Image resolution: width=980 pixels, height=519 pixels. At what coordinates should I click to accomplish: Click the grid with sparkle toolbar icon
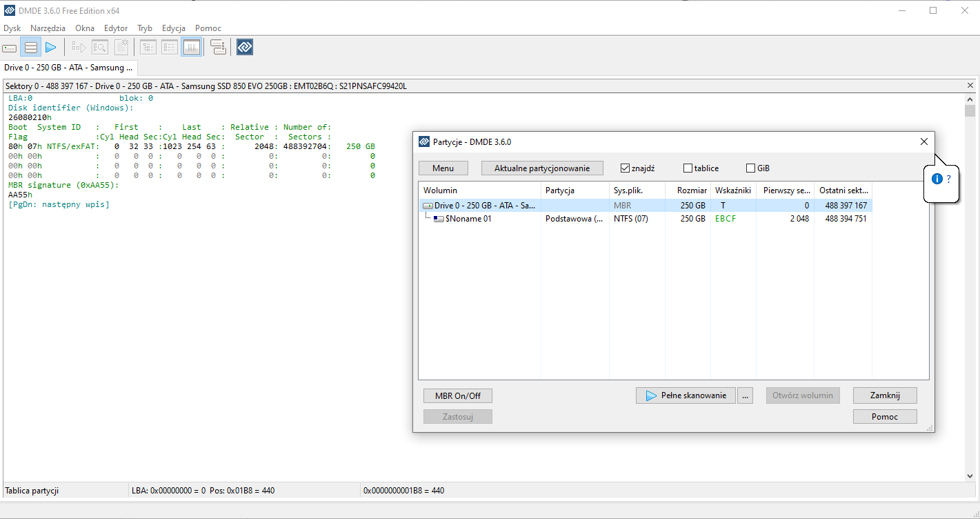[121, 48]
